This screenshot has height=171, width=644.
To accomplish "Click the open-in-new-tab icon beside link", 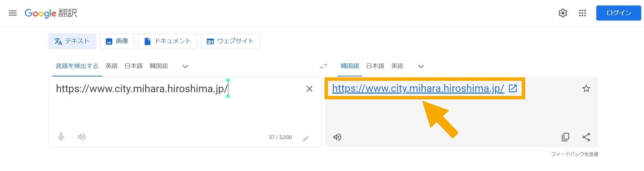I will (513, 88).
